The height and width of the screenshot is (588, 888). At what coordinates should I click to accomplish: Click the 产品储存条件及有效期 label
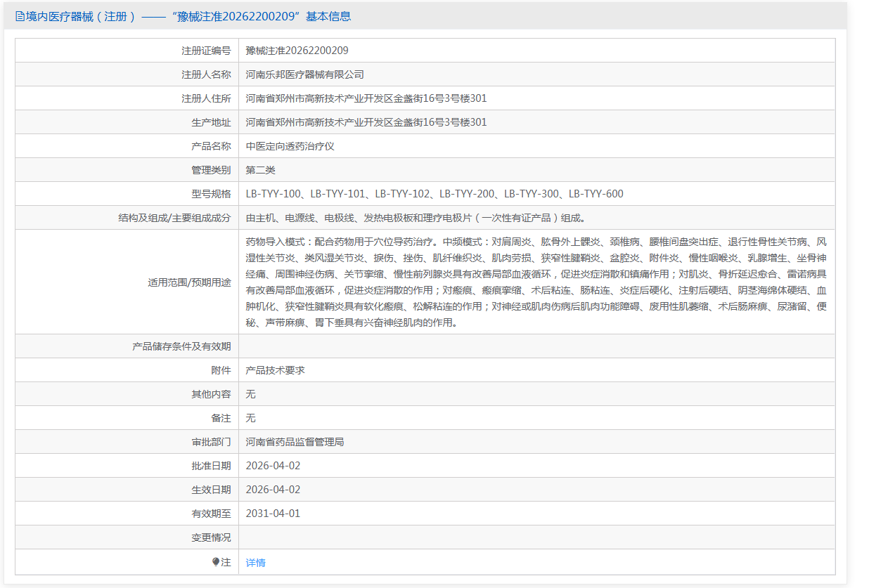click(x=181, y=346)
